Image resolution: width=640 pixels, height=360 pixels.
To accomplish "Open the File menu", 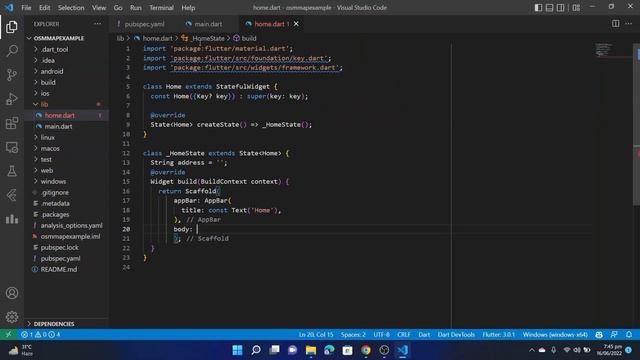I will coord(26,7).
